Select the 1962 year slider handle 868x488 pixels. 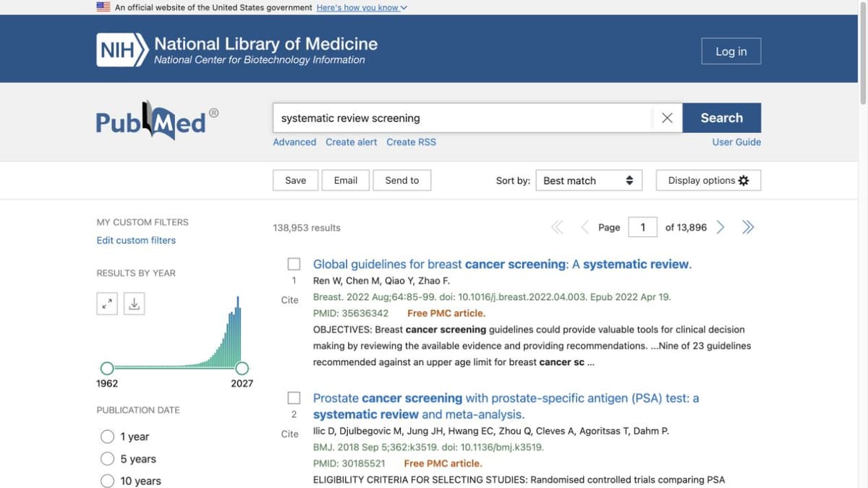[107, 368]
